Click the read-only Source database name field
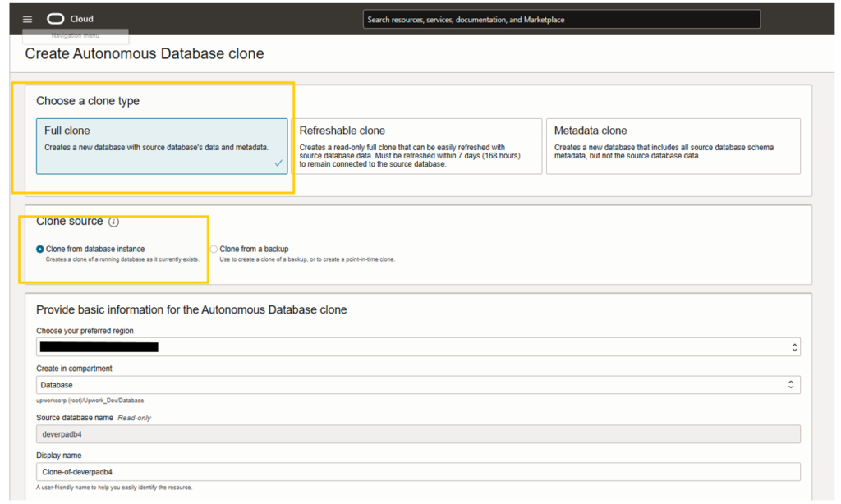841x504 pixels. point(411,433)
